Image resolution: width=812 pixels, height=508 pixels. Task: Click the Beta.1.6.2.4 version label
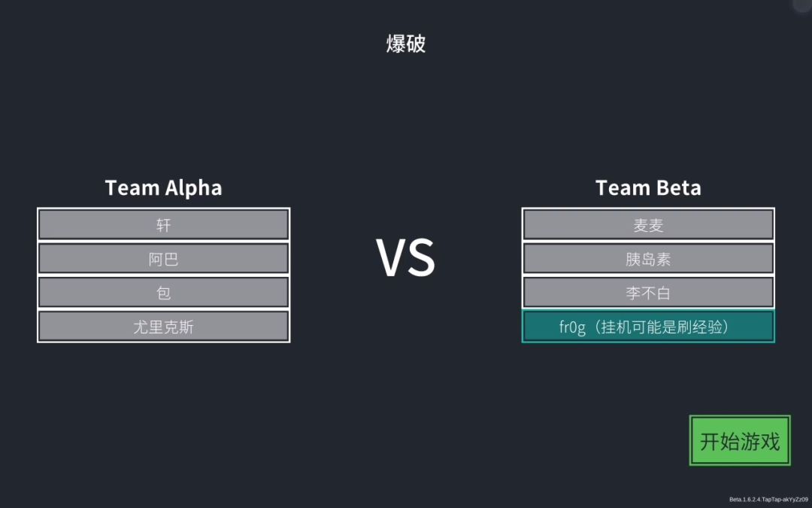click(x=768, y=500)
